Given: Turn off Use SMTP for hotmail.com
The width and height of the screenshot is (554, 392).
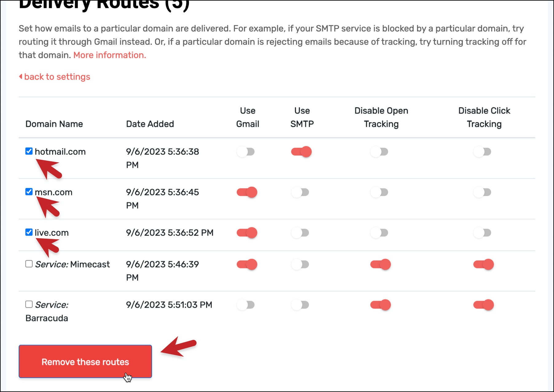Looking at the screenshot, I should tap(301, 152).
